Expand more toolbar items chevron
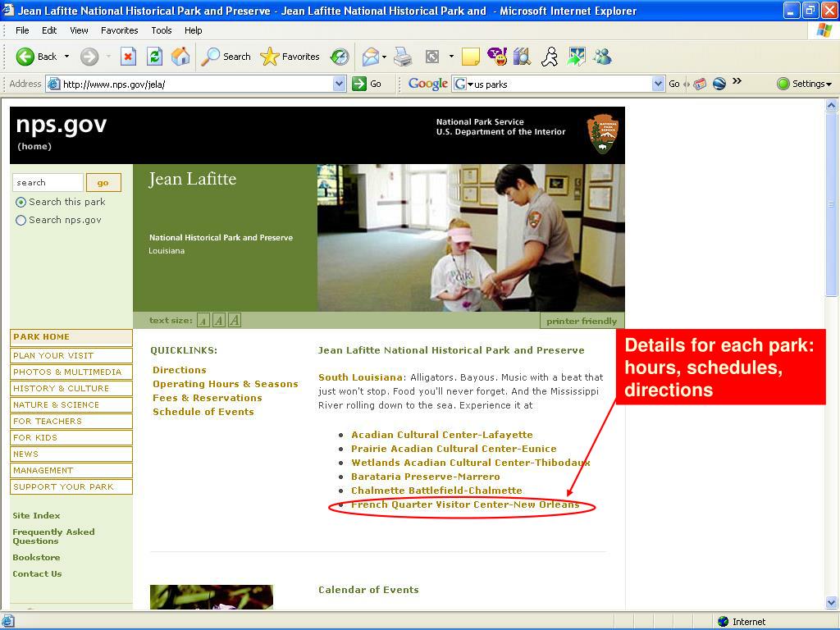Image resolution: width=840 pixels, height=630 pixels. coord(737,81)
